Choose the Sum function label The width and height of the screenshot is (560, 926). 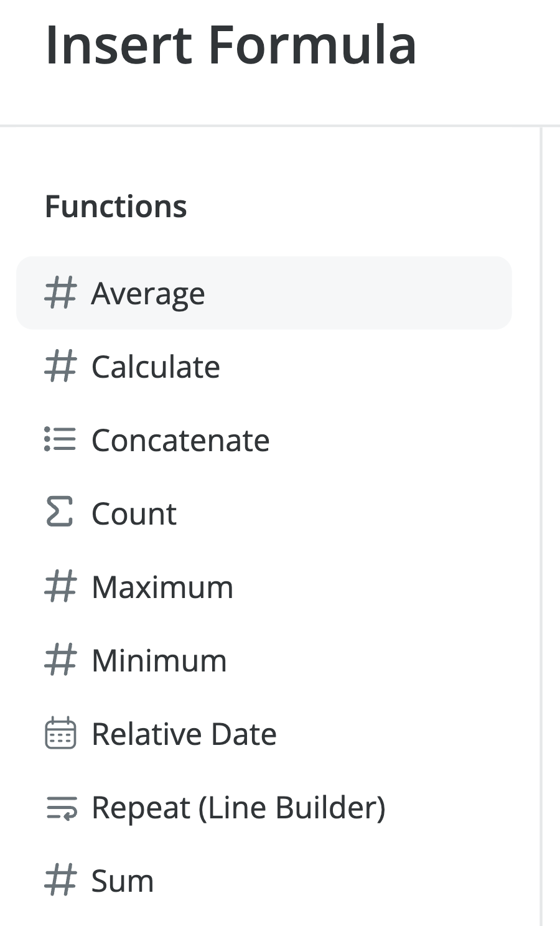123,881
